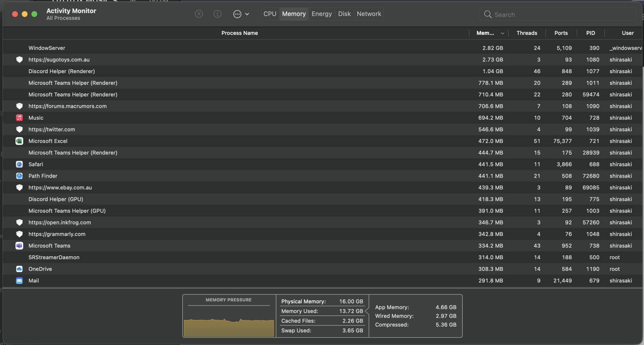The height and width of the screenshot is (345, 644).
Task: Select the WindowServer process row
Action: click(323, 48)
